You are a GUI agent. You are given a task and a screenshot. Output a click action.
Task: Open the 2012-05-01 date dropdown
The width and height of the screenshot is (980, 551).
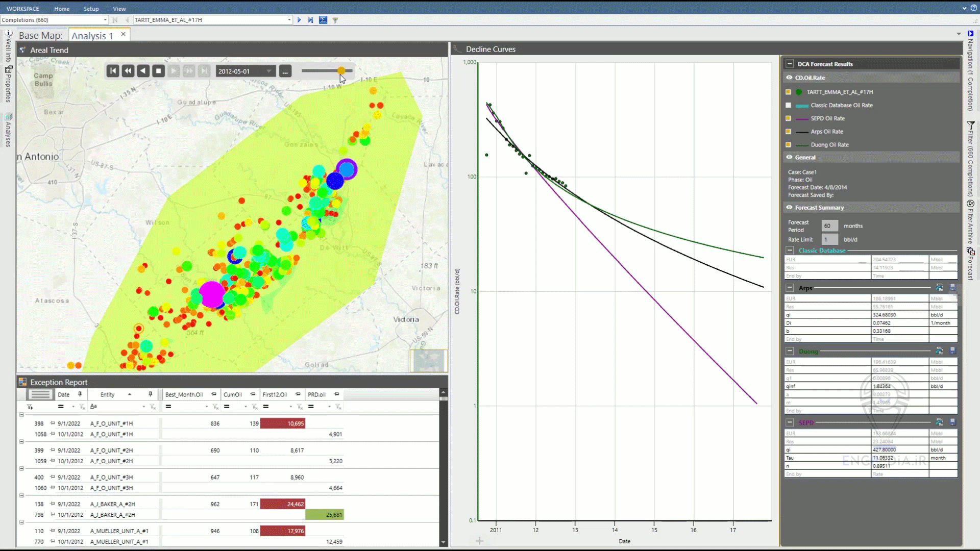267,71
